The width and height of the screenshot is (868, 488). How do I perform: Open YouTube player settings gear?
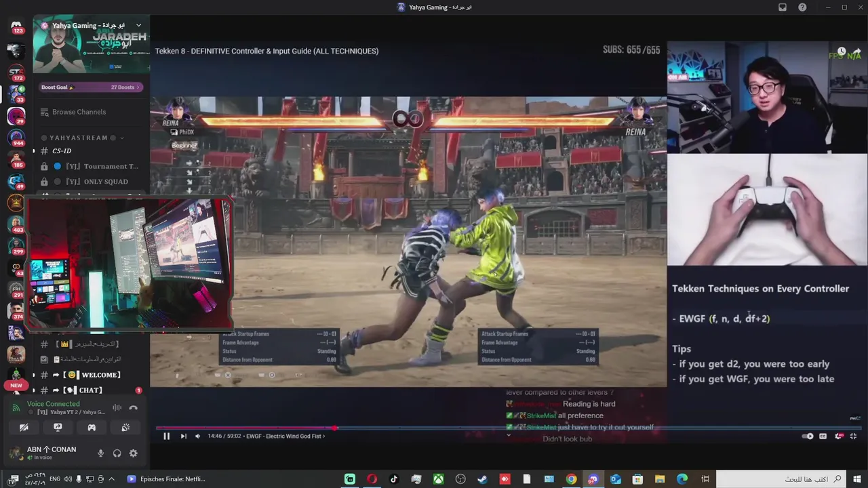tap(838, 436)
